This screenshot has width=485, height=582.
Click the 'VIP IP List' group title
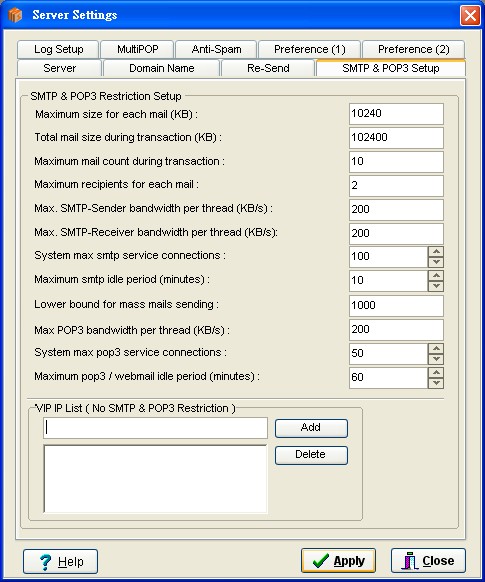coord(135,408)
